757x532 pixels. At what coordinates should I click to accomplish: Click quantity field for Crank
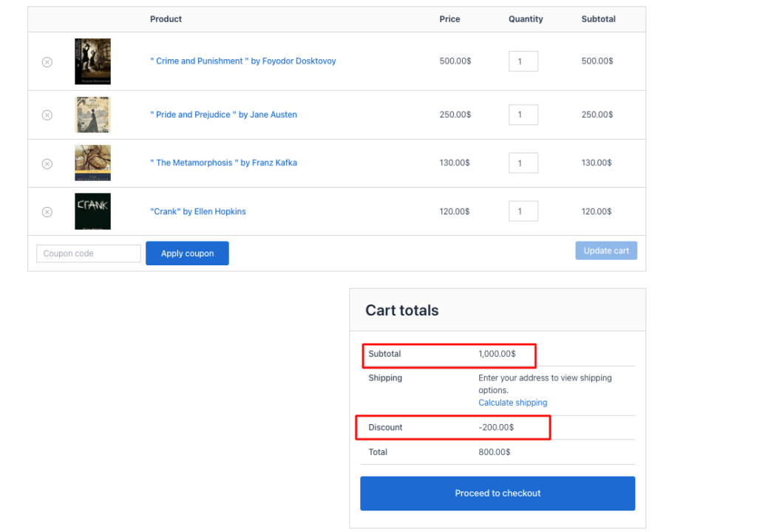[523, 211]
